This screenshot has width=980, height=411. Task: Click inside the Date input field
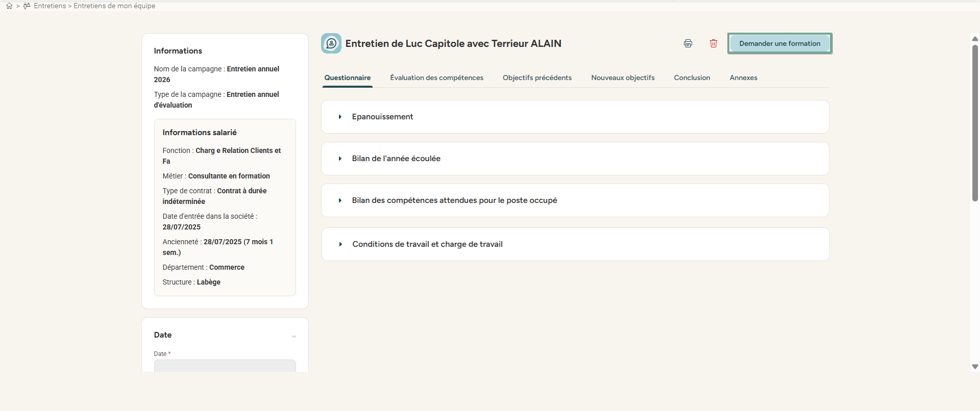225,367
